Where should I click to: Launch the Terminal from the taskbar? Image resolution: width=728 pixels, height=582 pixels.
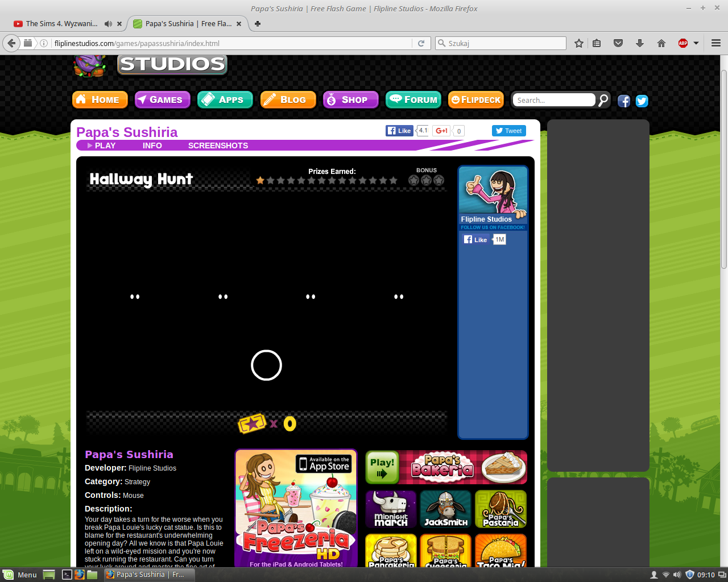[x=67, y=575]
